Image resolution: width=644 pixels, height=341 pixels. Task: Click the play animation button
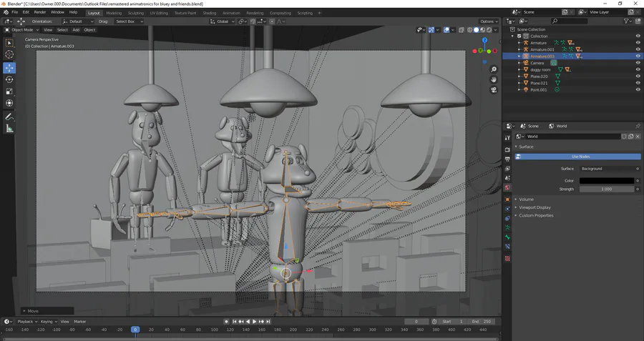[254, 322]
